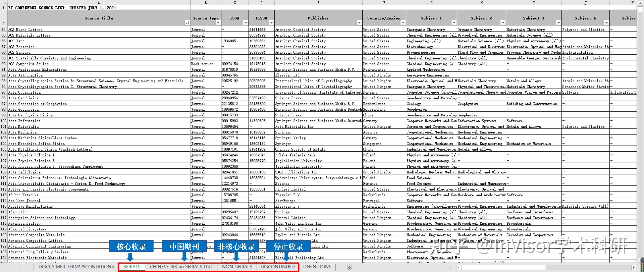Select cell 'Acta Astronautica'

click(x=99, y=75)
